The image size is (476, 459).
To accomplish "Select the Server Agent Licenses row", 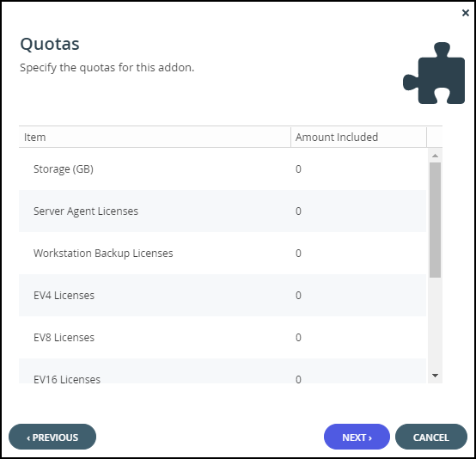I will pyautogui.click(x=223, y=211).
